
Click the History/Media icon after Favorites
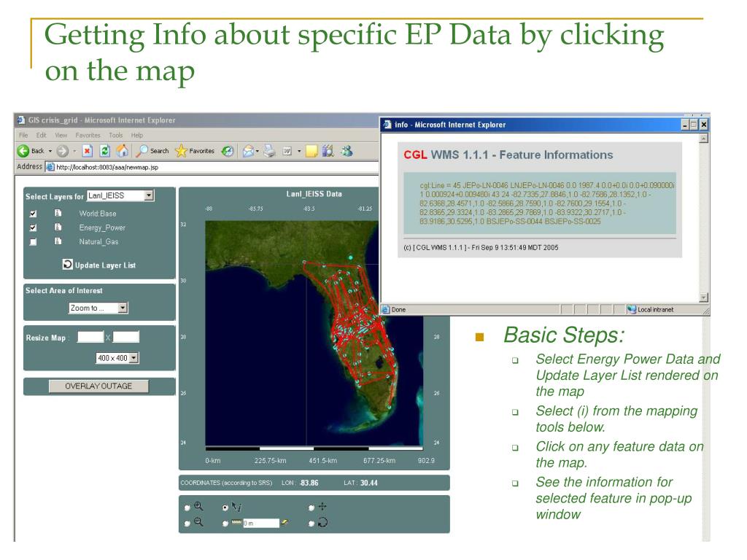[x=228, y=151]
